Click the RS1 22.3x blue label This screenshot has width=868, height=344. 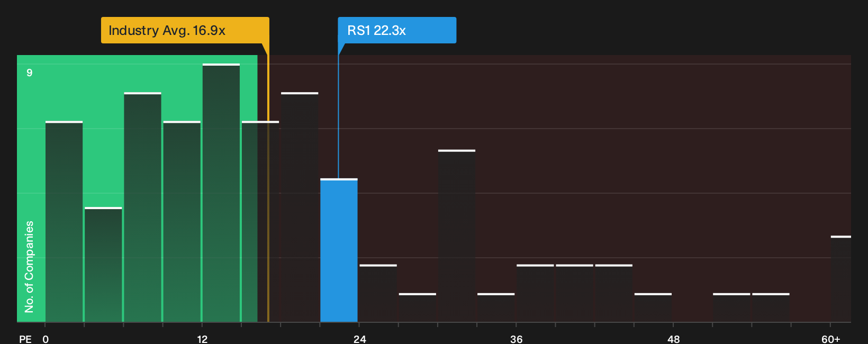(x=397, y=30)
